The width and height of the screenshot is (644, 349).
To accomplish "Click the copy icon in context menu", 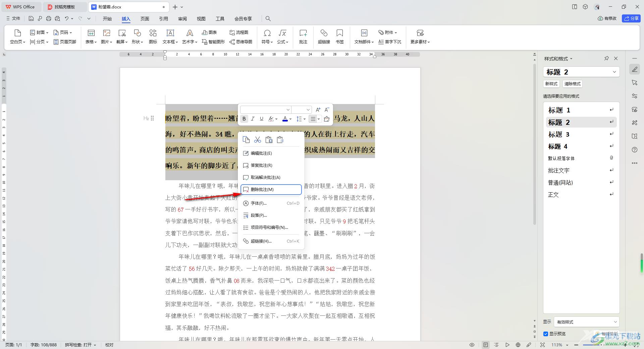I will point(246,140).
